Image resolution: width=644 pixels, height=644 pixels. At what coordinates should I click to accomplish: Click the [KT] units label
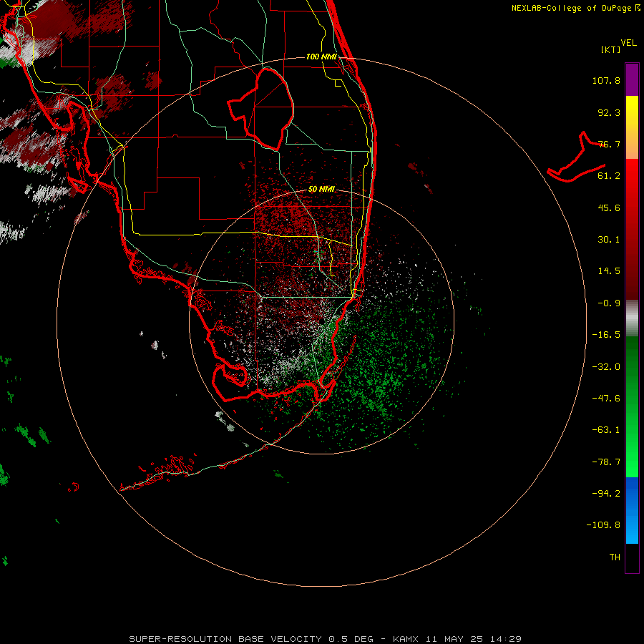(x=611, y=49)
